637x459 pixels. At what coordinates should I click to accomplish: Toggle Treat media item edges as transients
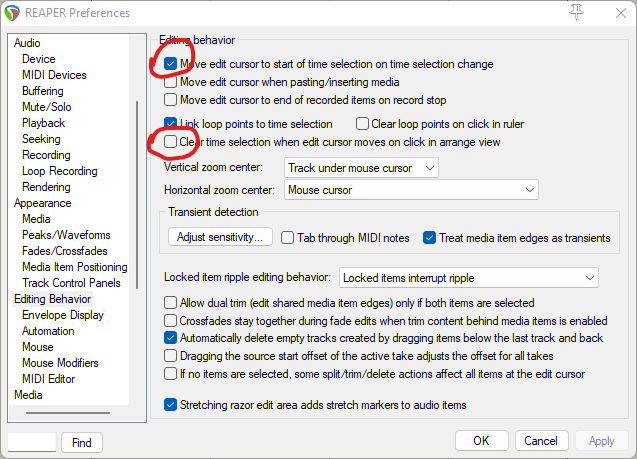point(429,238)
